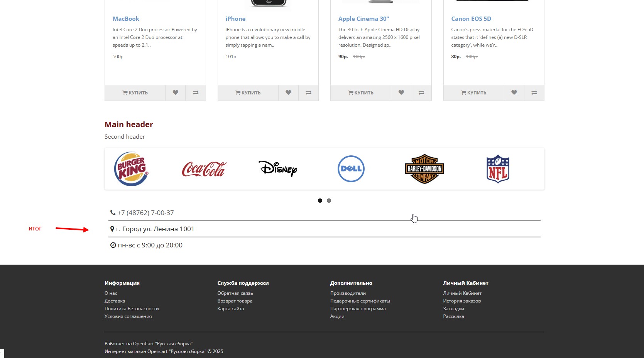Buy Apple Cinema 30" with КУПИТЬ
Viewport: 644px width, 358px height.
[361, 92]
